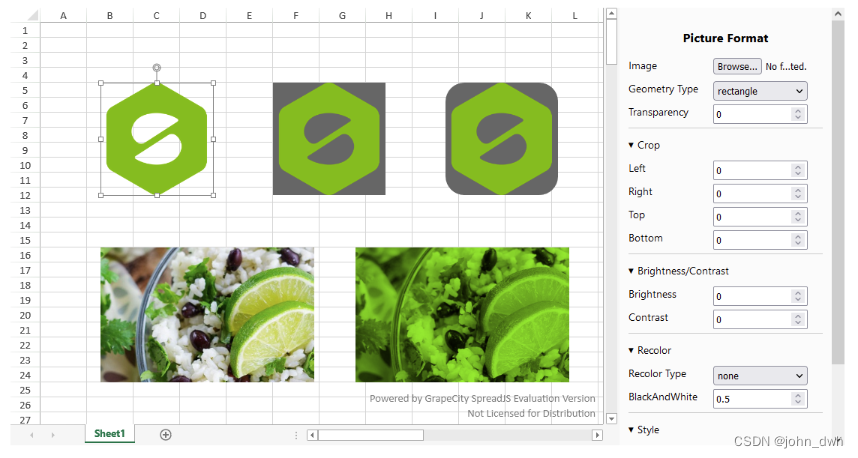The width and height of the screenshot is (858, 458).
Task: Open the Recolor Type dropdown
Action: point(760,375)
